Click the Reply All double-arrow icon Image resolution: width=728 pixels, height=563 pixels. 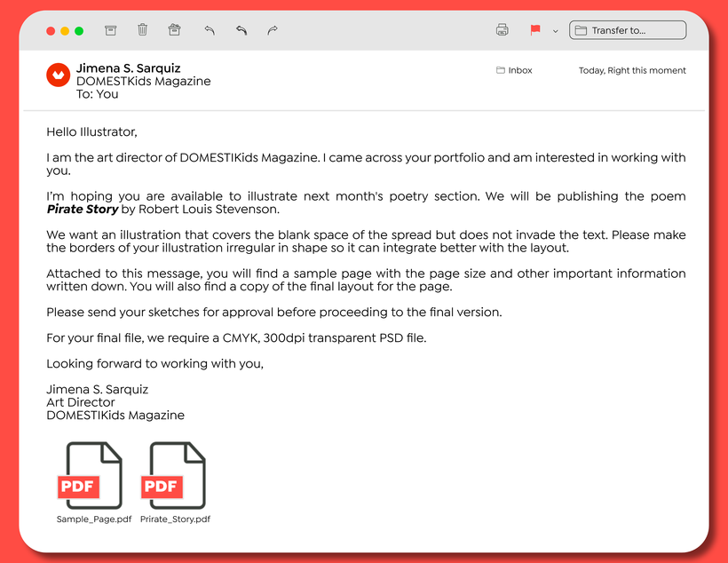(241, 30)
